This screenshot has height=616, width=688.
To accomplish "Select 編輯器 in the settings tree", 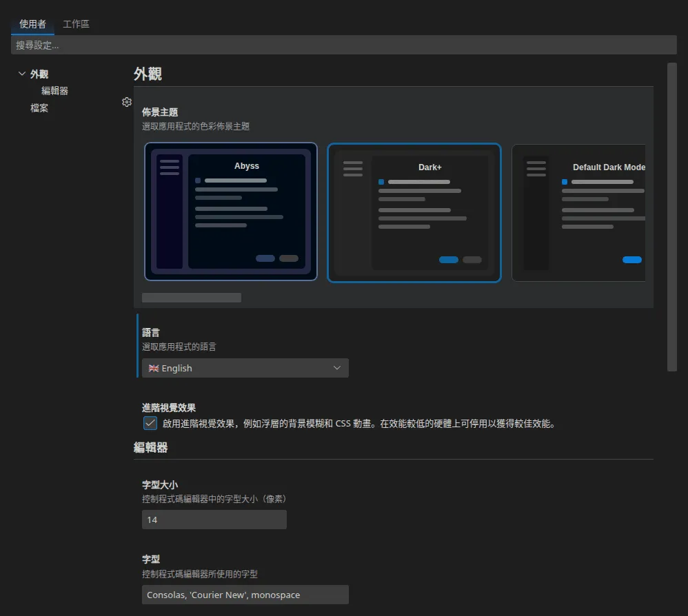I will coord(54,91).
